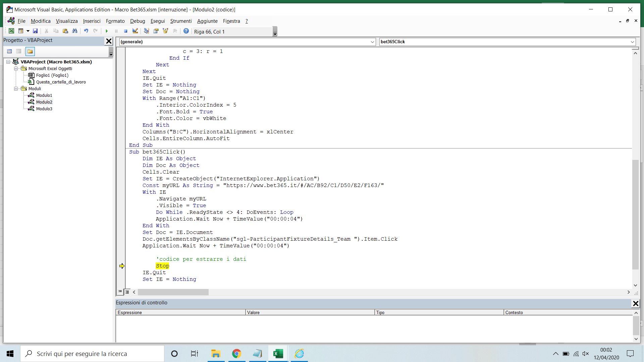This screenshot has height=362, width=644.
Task: Open the Strumenti menu
Action: (181, 21)
